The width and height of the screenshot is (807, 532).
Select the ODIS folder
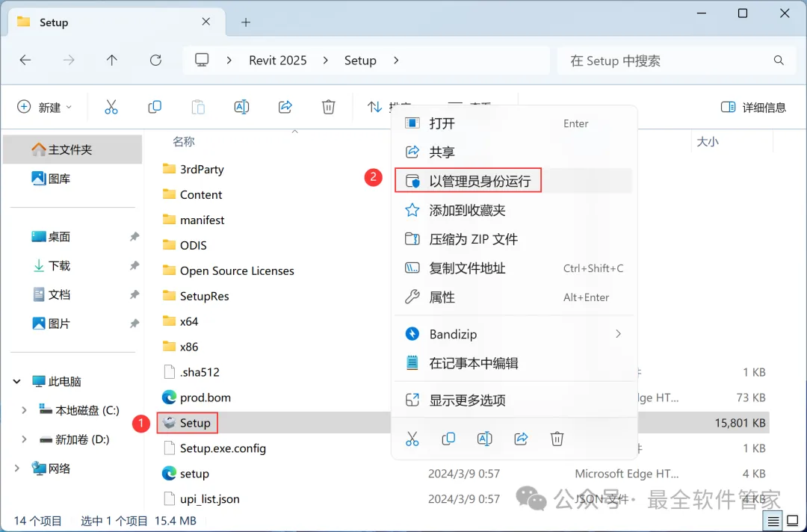pos(185,245)
